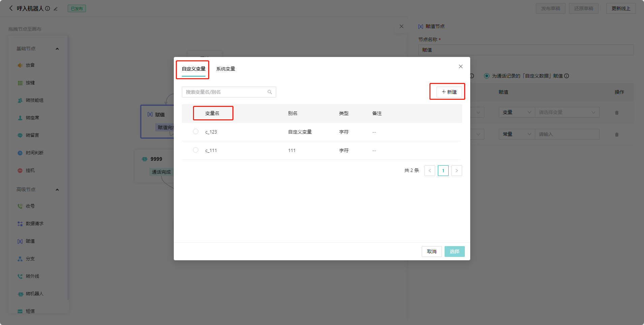Close the variable selection dialog
The width and height of the screenshot is (644, 325).
point(461,66)
